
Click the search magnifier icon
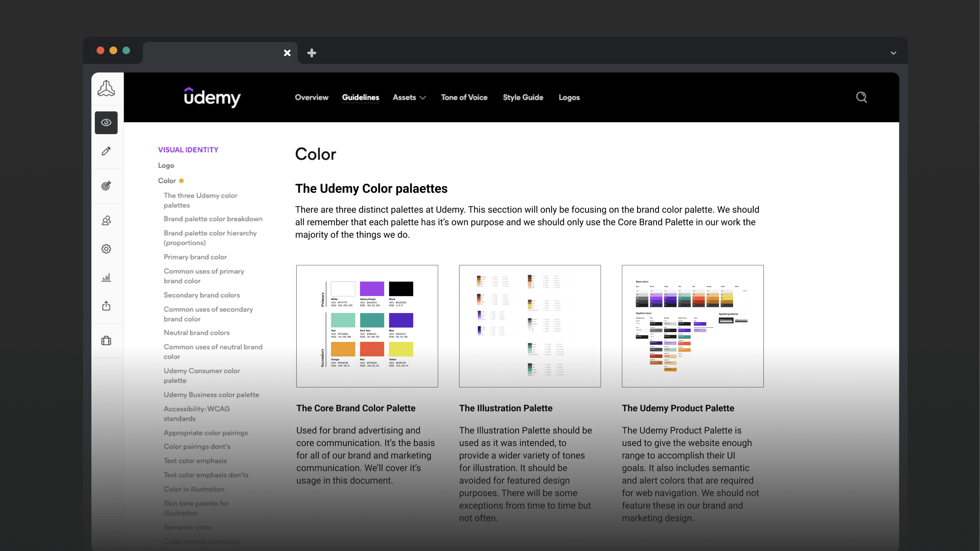coord(861,97)
